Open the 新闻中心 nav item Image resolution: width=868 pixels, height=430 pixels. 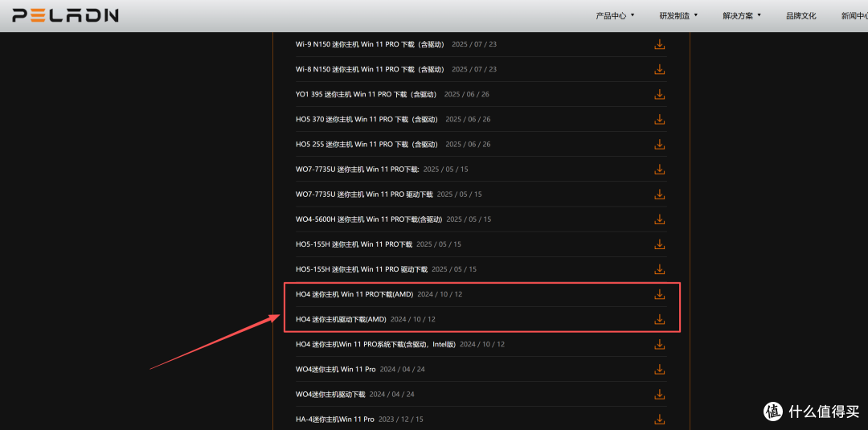[854, 15]
